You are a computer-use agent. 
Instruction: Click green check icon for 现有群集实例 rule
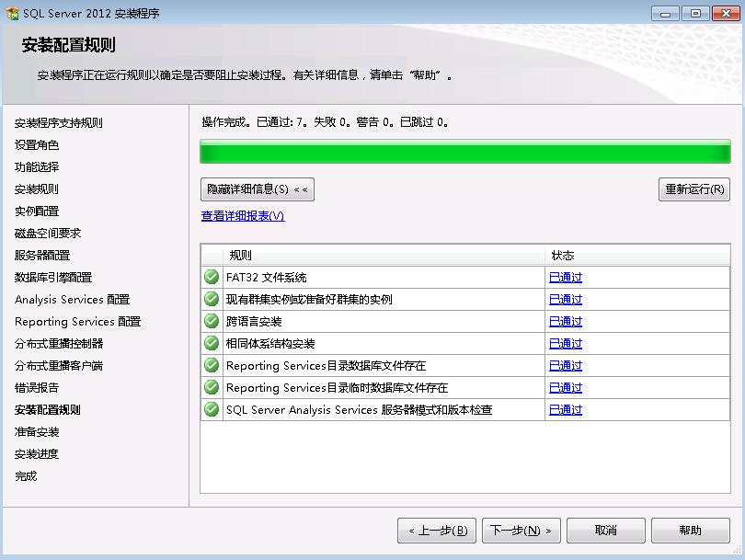click(212, 299)
